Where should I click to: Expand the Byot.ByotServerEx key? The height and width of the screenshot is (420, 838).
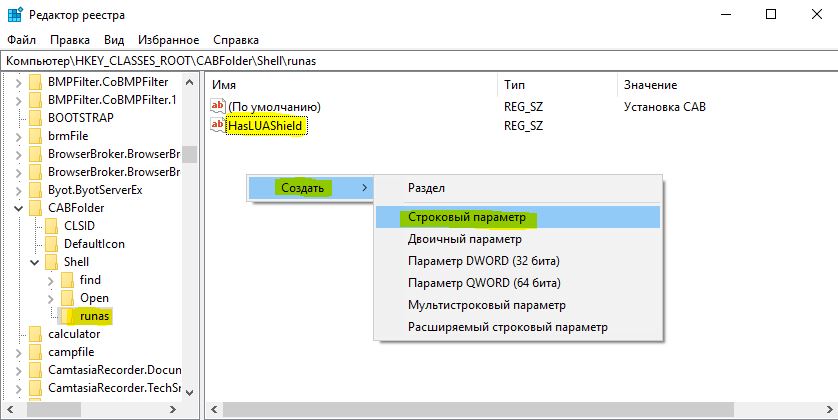pyautogui.click(x=19, y=190)
